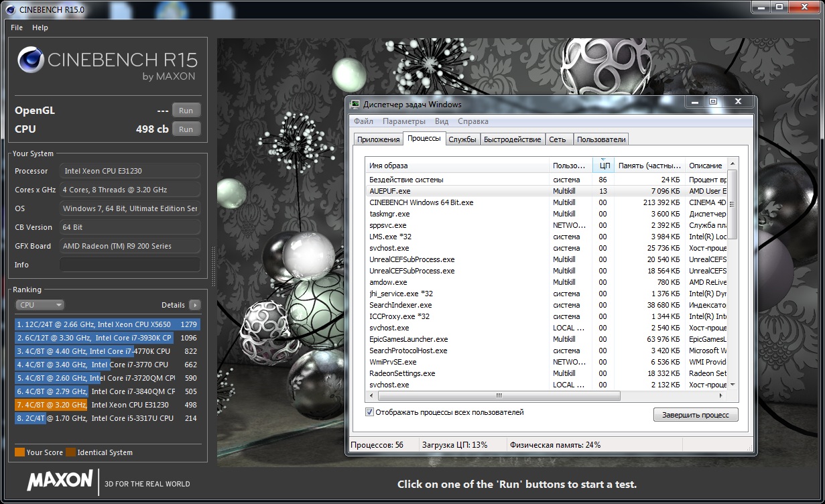
Task: Select your score entry Xeon E31230
Action: point(107,405)
